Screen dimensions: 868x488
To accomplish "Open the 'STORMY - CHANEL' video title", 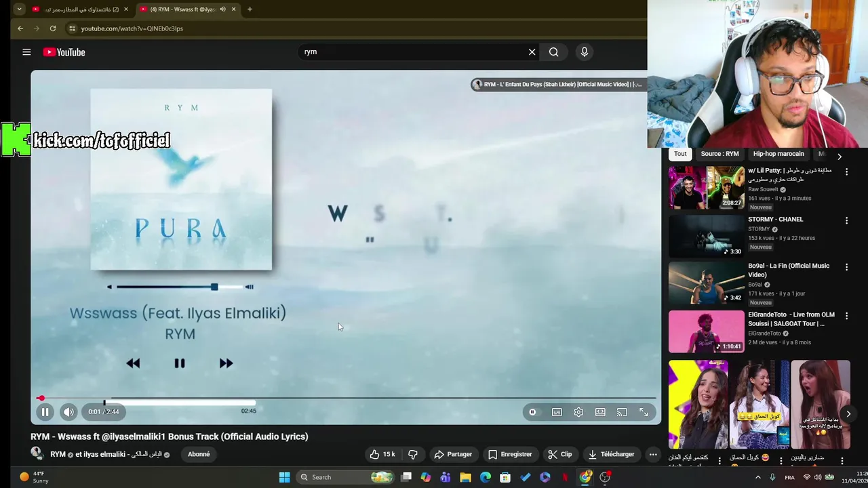I will 775,220.
